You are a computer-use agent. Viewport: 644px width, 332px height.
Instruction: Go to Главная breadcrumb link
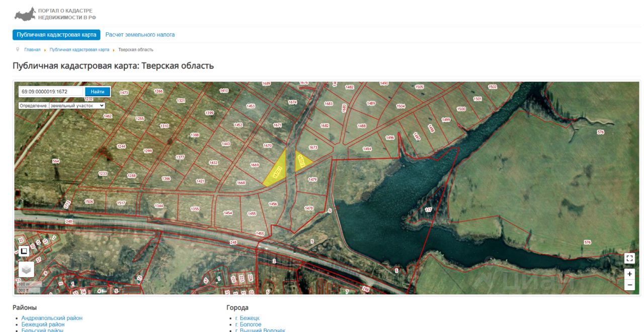(x=32, y=50)
